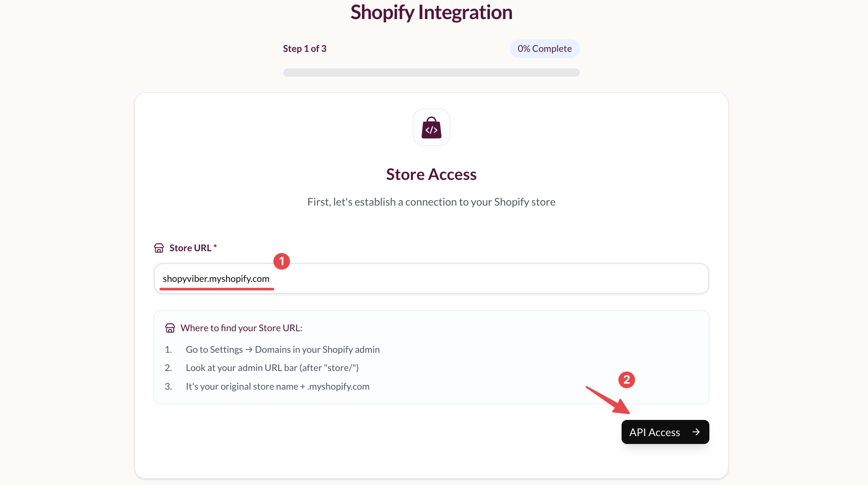Click the shopping bag code icon
The width and height of the screenshot is (868, 485).
pos(431,127)
